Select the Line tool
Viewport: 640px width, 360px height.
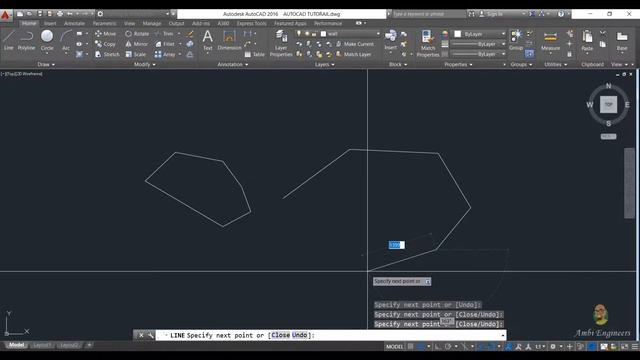click(9, 40)
